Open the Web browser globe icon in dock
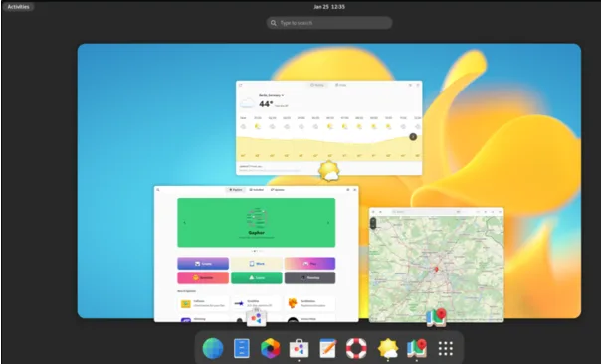Screen dimensions: 602x364 point(213,348)
